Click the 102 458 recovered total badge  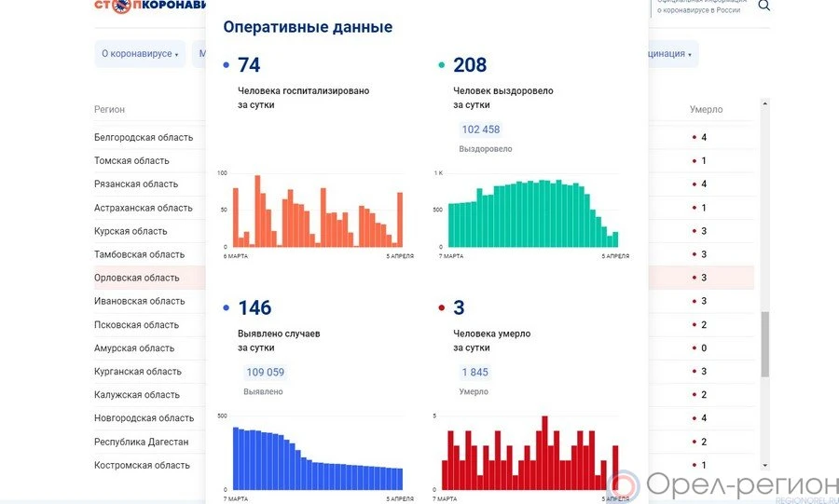pos(481,129)
